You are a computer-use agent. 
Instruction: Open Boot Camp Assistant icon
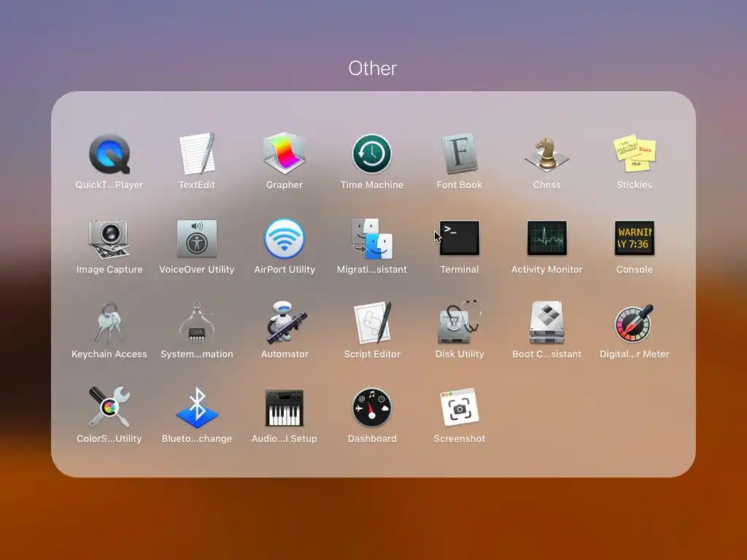[x=547, y=322]
